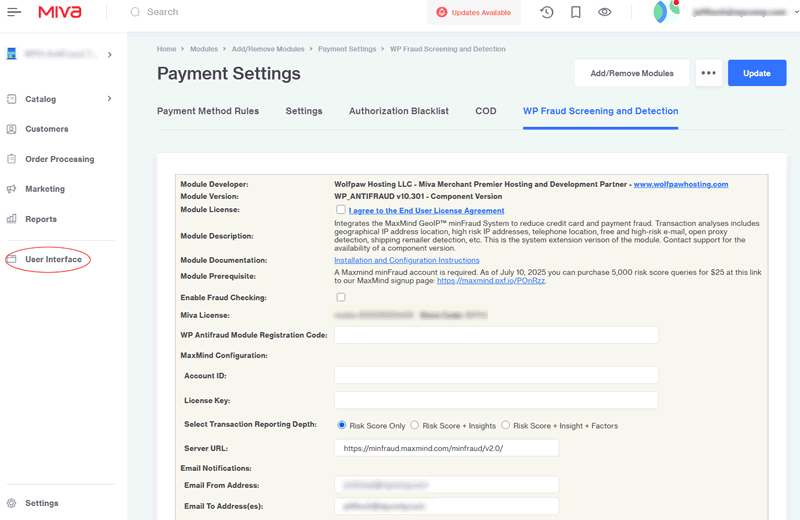Click the Account ID field
Image resolution: width=800 pixels, height=520 pixels.
[x=496, y=375]
